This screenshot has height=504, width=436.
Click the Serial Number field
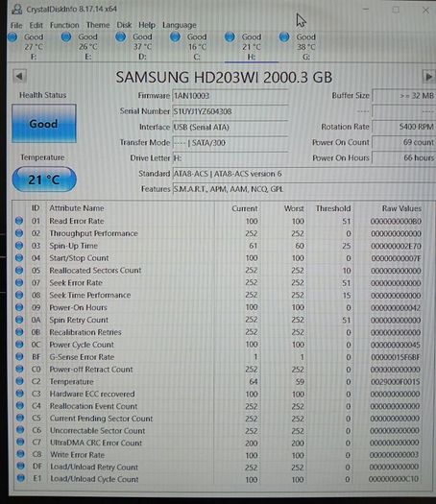[230, 111]
